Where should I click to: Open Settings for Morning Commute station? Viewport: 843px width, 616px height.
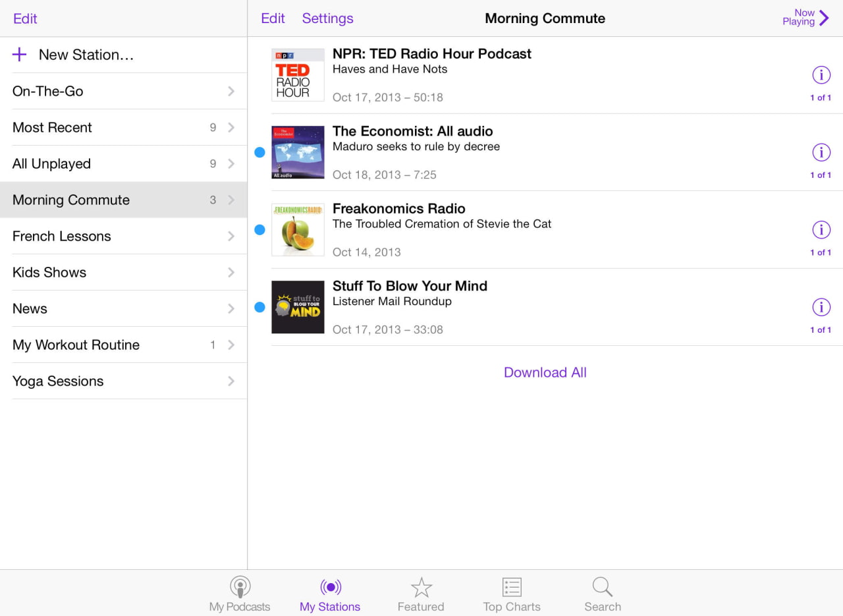coord(327,18)
